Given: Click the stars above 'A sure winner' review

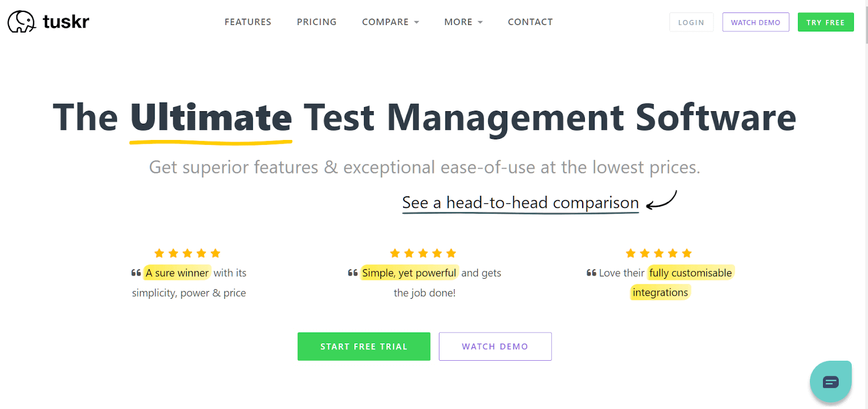Looking at the screenshot, I should coord(187,253).
